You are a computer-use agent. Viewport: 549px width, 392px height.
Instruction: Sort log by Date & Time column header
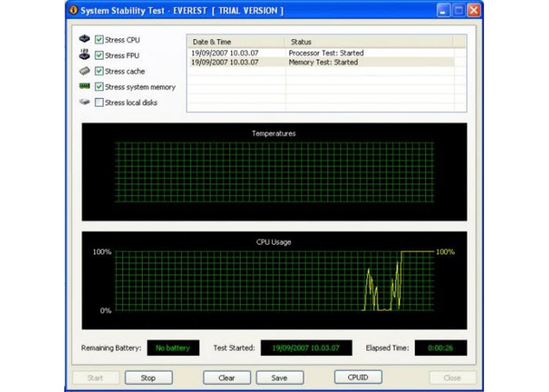[236, 42]
